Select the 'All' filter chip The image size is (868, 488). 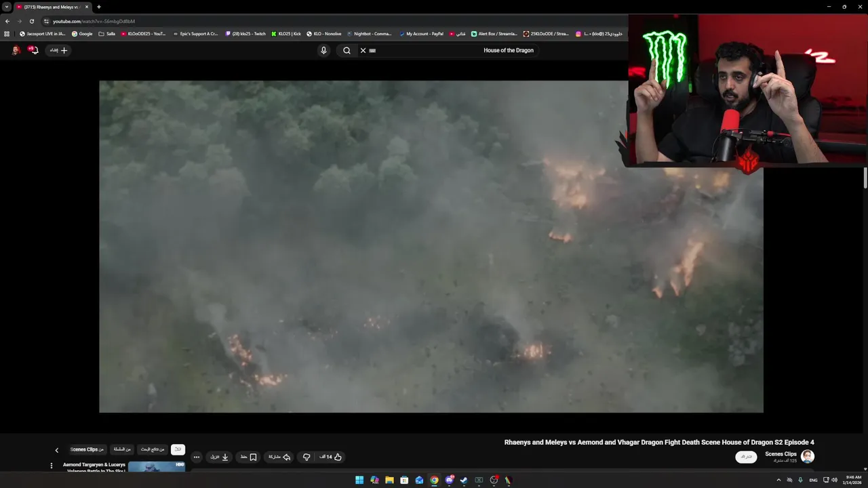[178, 449]
